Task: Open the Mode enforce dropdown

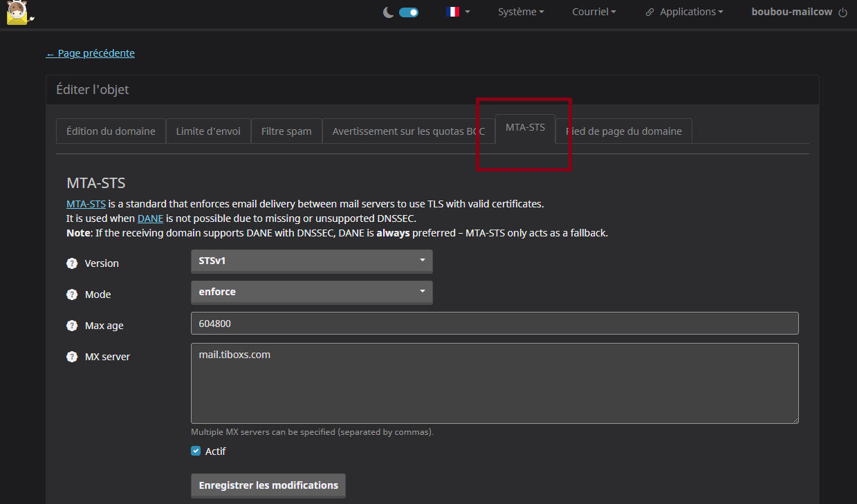Action: 311,292
